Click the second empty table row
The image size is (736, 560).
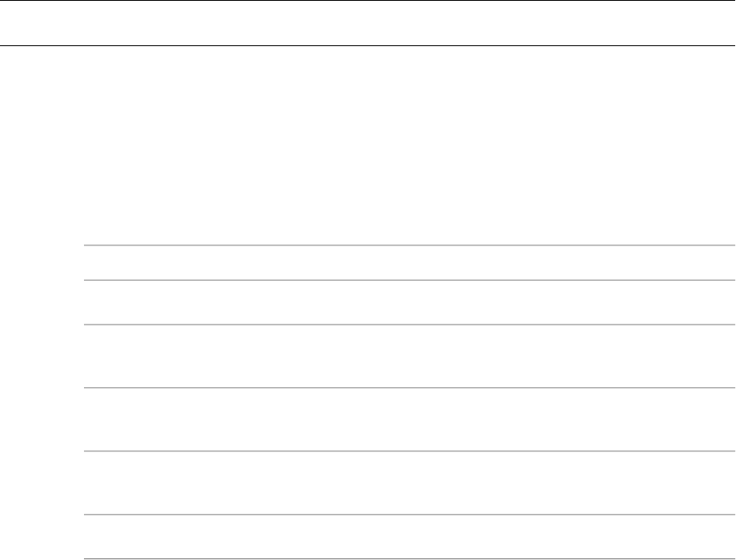pos(409,302)
